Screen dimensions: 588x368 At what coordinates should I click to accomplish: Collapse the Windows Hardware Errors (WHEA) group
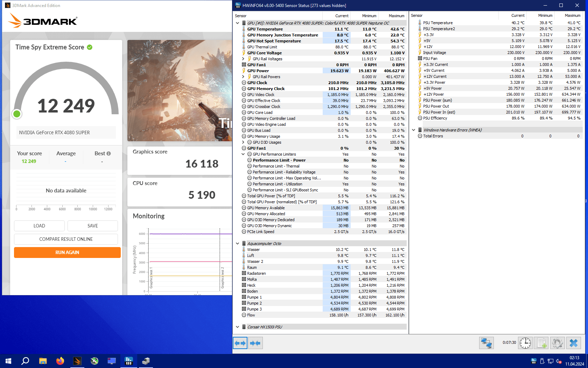pyautogui.click(x=414, y=130)
